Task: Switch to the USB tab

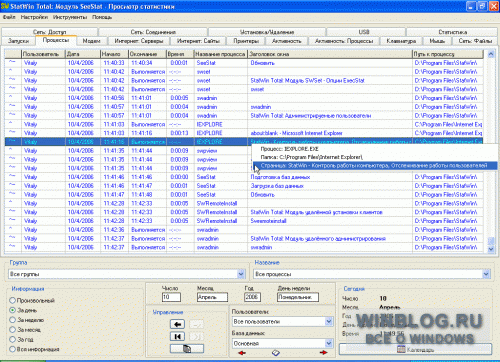Action: point(364,32)
